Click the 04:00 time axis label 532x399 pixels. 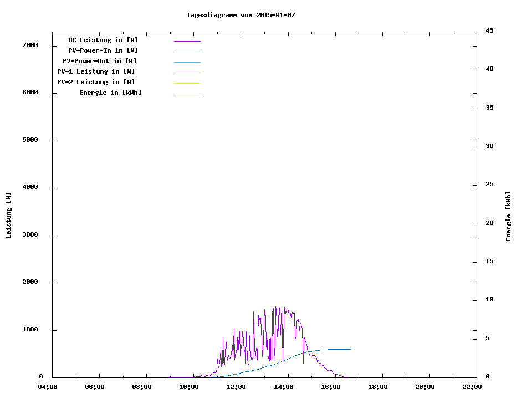(x=48, y=387)
